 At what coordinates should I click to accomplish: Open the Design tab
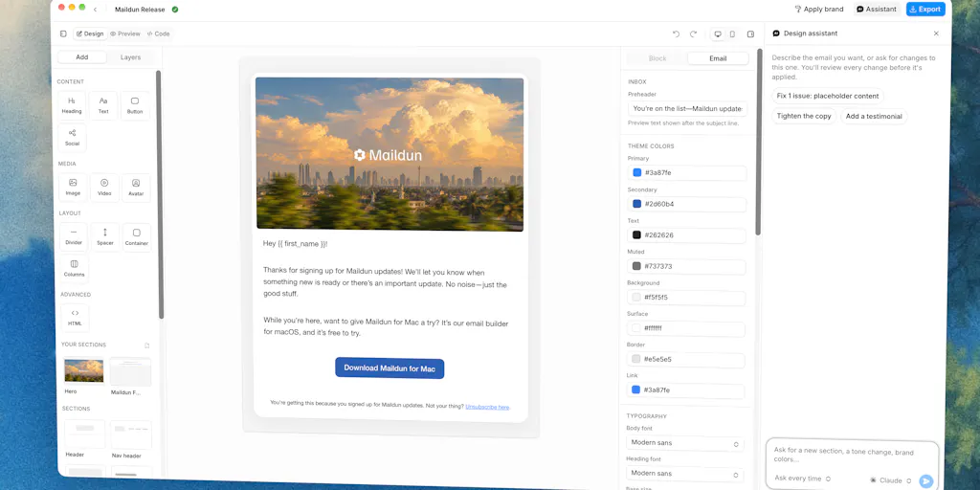(90, 33)
